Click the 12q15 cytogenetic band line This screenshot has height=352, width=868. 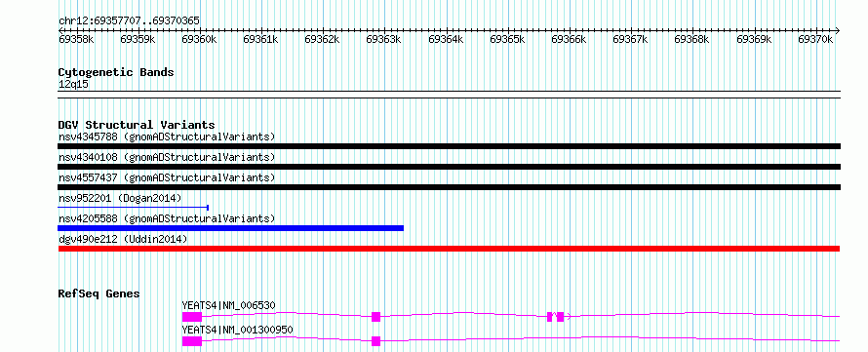[x=449, y=95]
